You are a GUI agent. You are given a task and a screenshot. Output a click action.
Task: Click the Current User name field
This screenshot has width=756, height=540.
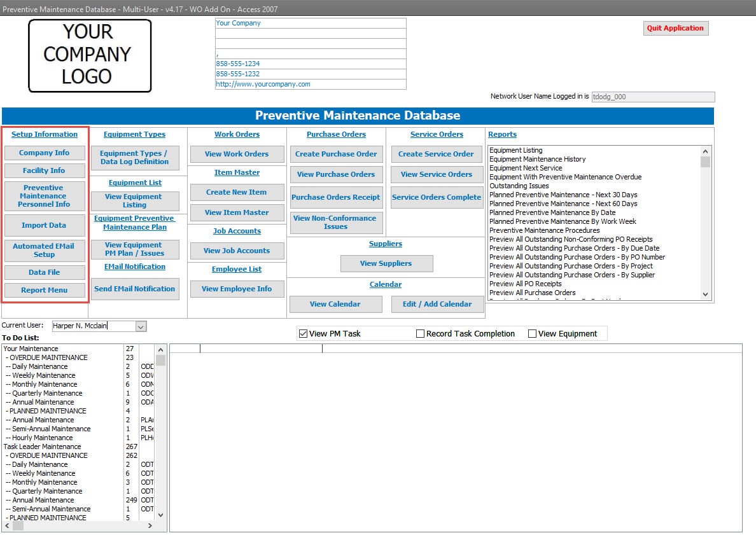point(94,326)
